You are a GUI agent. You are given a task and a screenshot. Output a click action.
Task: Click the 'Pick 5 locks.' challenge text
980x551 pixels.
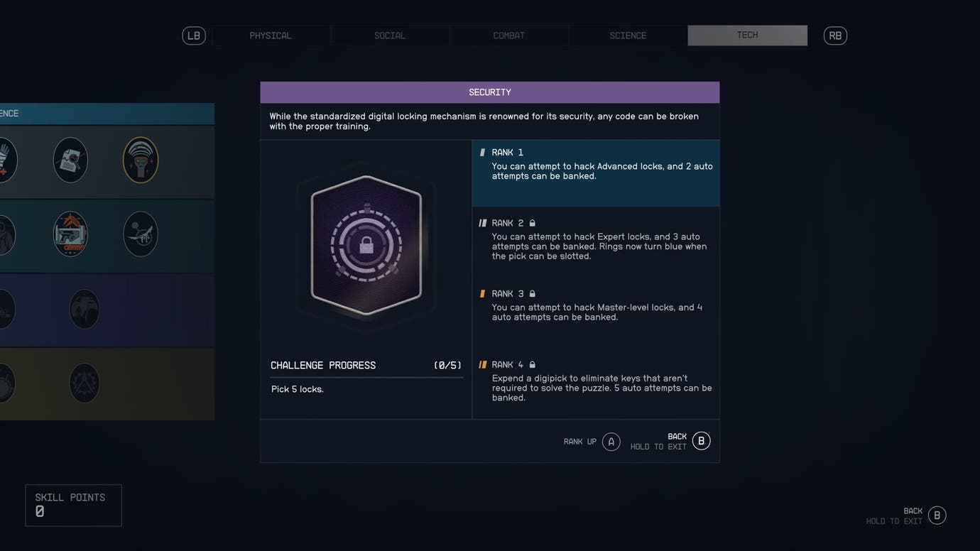pyautogui.click(x=298, y=389)
